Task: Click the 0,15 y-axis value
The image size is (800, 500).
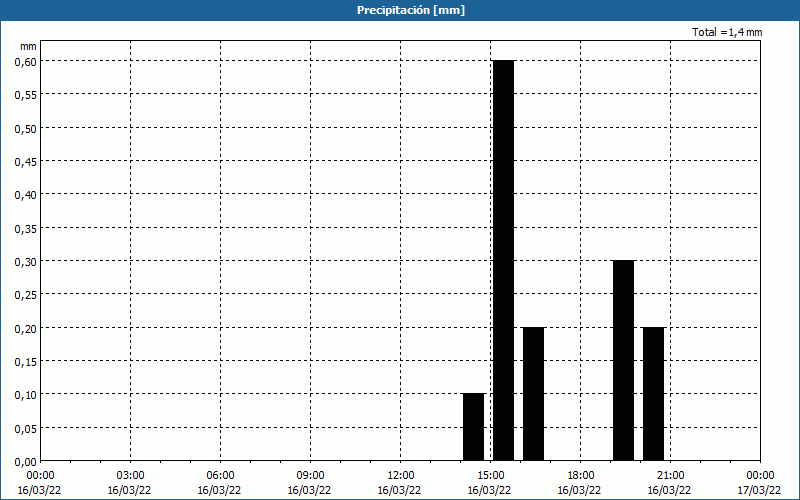Action: tap(26, 361)
